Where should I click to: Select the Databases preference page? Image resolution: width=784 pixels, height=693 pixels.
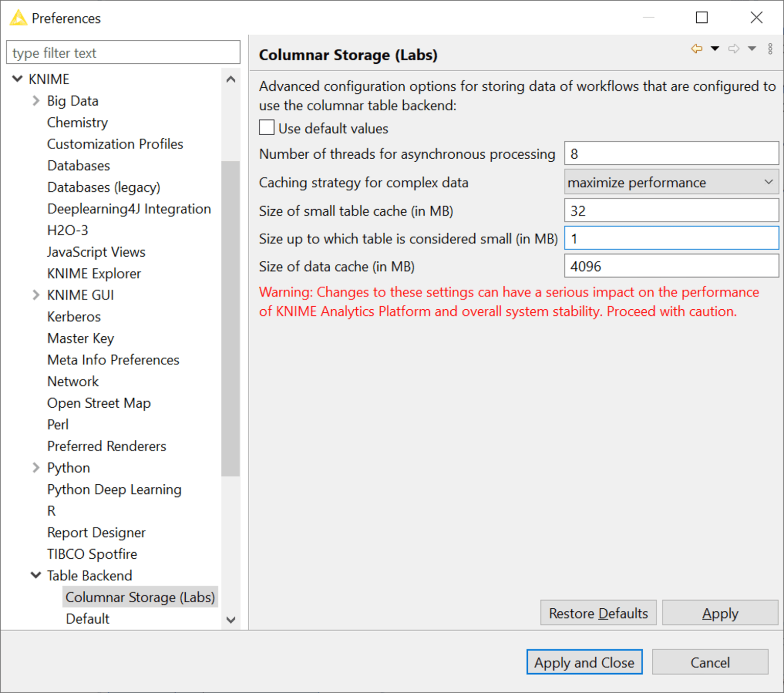pos(78,165)
